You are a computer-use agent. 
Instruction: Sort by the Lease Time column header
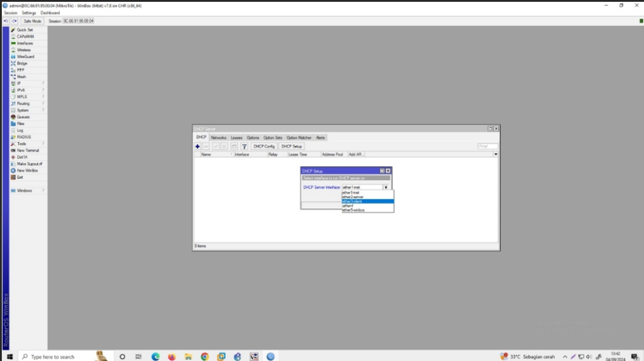(304, 155)
